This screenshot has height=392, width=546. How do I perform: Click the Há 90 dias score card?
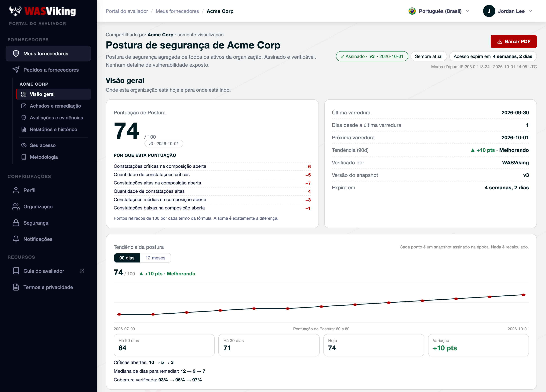point(164,345)
